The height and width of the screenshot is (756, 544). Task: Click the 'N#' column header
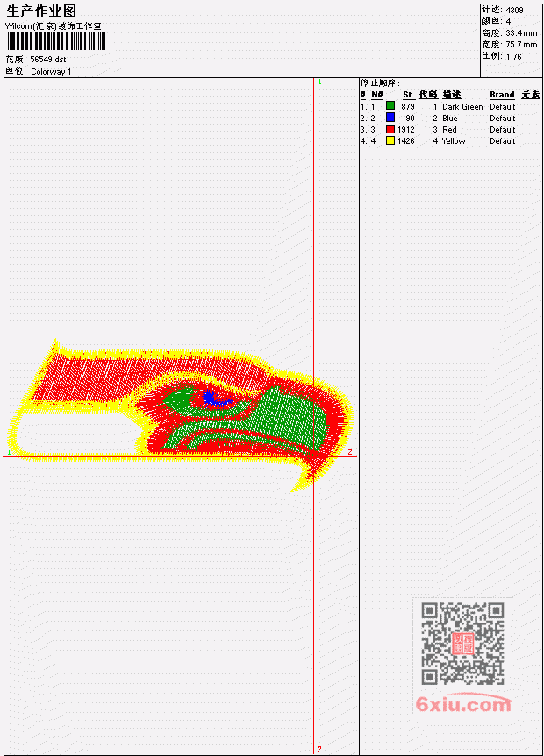pyautogui.click(x=376, y=95)
